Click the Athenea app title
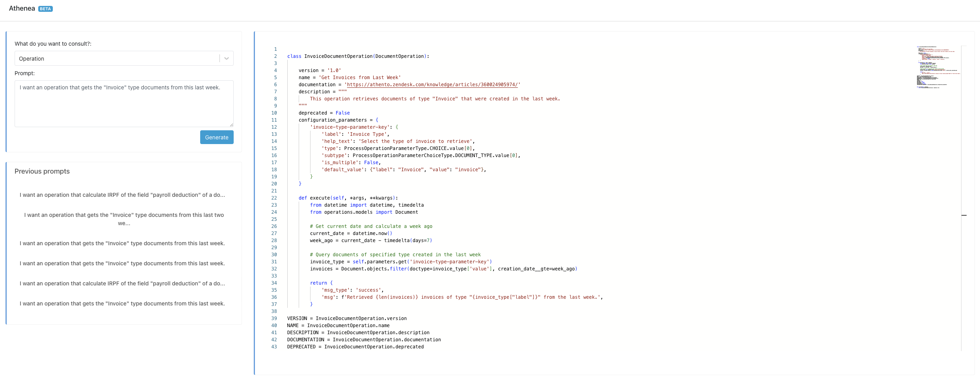This screenshot has width=980, height=383. point(22,9)
